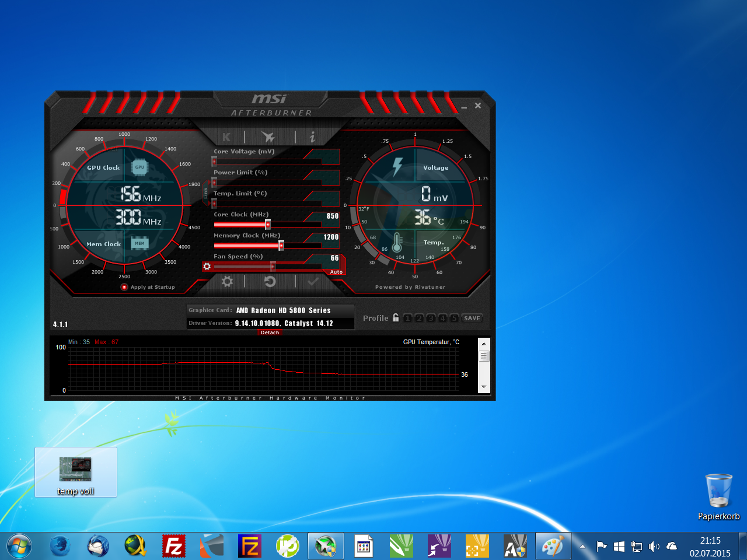The width and height of the screenshot is (747, 560).
Task: Click the Fan Speed slider handle
Action: [273, 267]
